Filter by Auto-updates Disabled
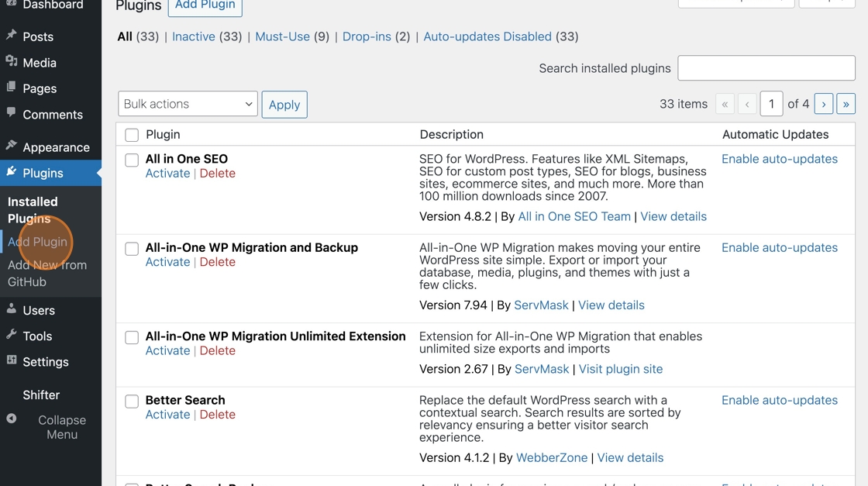Screen dimensions: 868x486 (x=487, y=36)
